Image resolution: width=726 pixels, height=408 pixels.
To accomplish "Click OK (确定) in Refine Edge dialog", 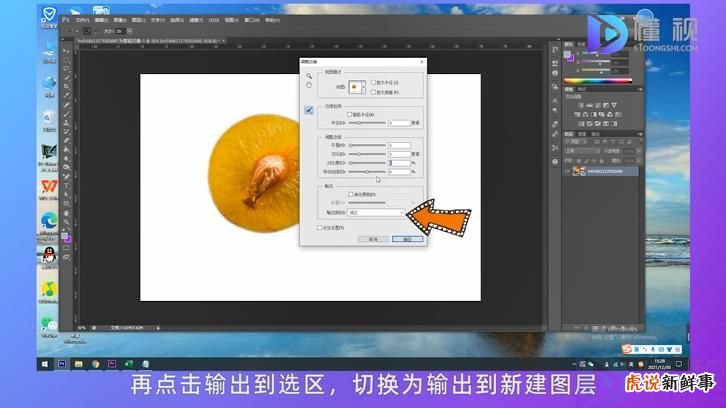I will pyautogui.click(x=407, y=239).
